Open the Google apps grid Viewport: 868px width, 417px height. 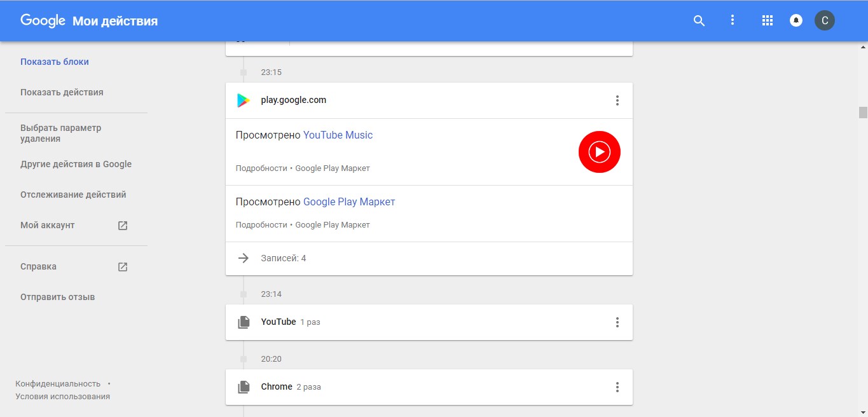767,20
